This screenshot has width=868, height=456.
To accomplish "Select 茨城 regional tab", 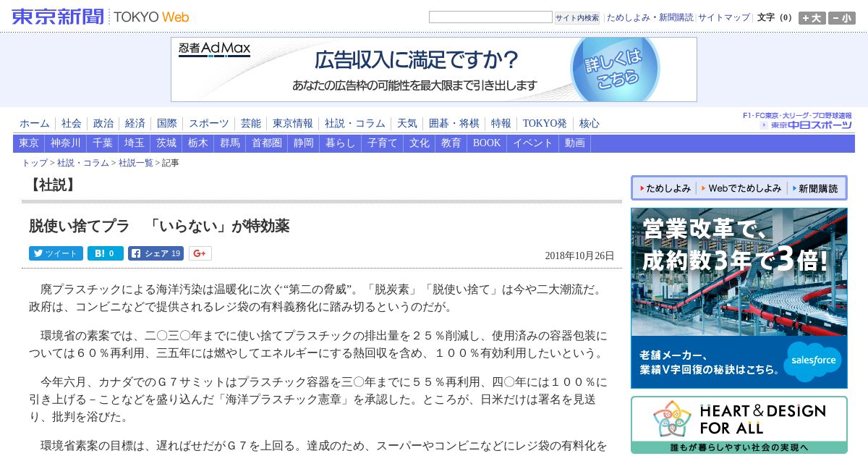I will [166, 143].
